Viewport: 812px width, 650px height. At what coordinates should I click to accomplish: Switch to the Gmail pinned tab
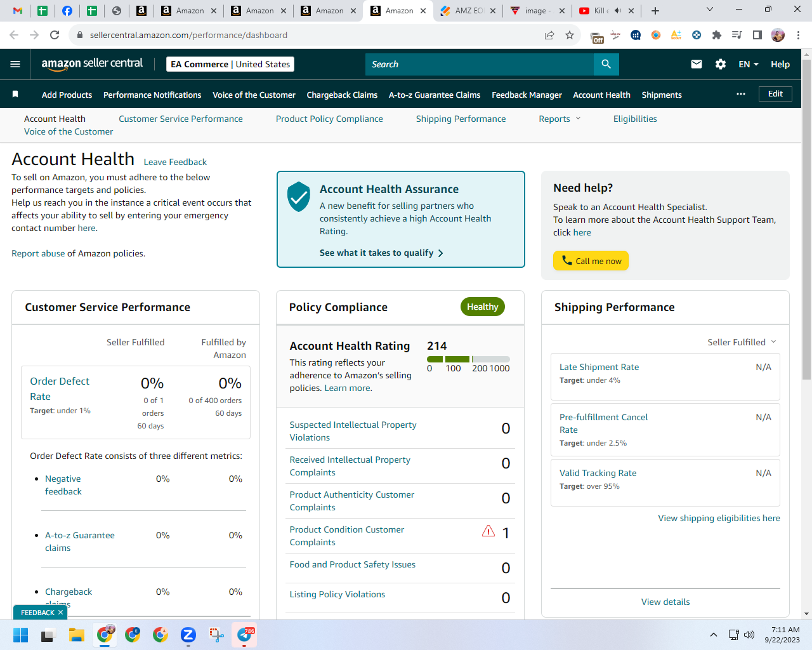coord(18,11)
